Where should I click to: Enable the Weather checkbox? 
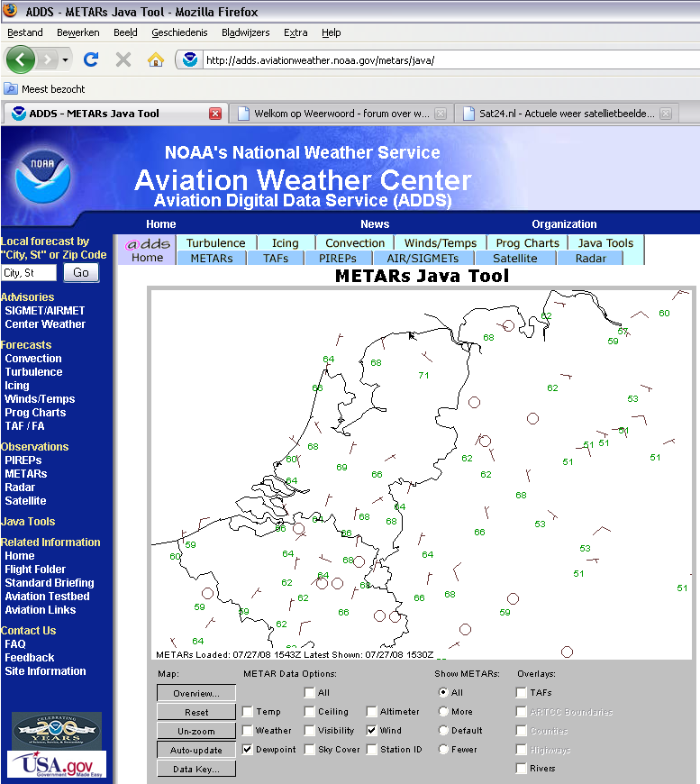click(248, 731)
